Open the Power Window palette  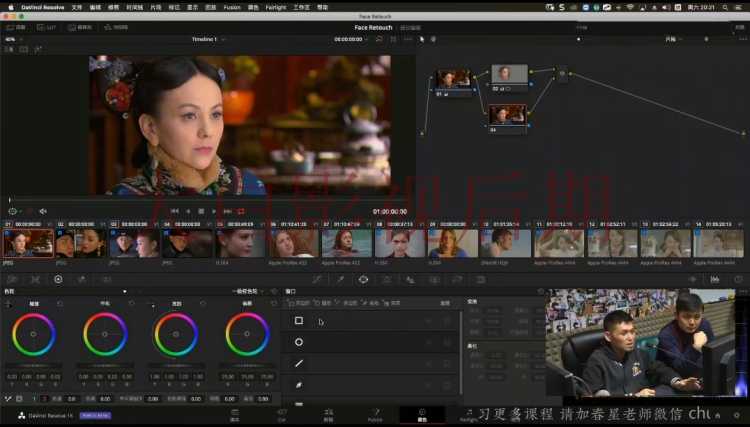(364, 279)
